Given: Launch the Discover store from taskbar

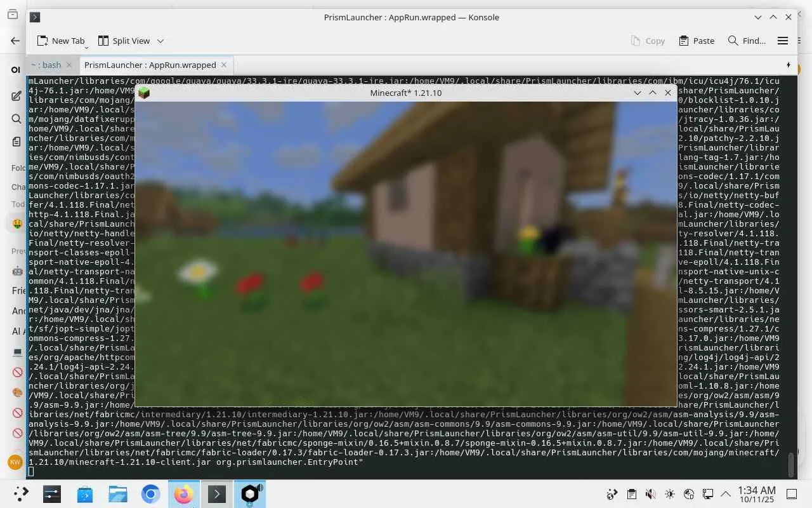Looking at the screenshot, I should click(x=84, y=494).
